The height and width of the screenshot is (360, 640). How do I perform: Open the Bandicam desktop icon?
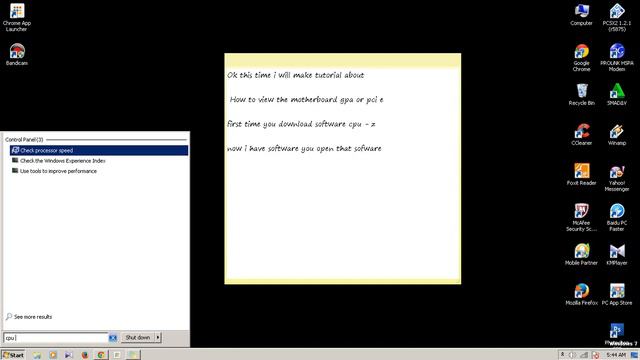click(17, 54)
